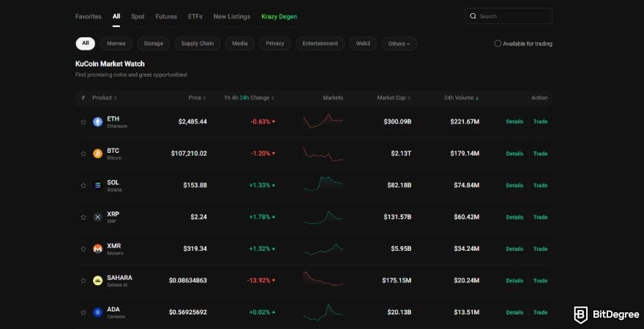Star the XRP row as favorite

(83, 217)
